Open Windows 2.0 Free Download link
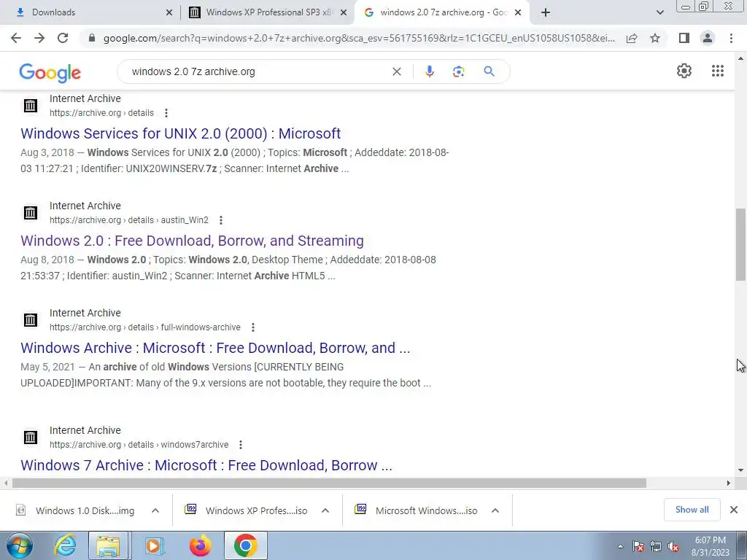 coord(192,241)
